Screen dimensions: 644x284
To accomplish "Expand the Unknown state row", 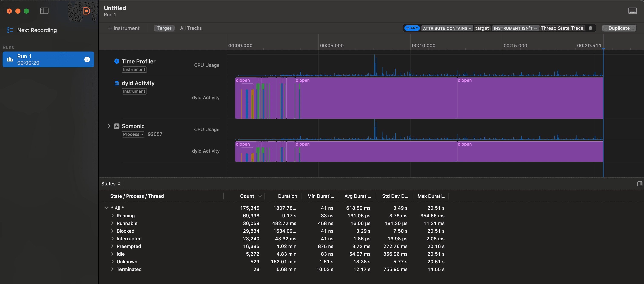I will pos(112,261).
